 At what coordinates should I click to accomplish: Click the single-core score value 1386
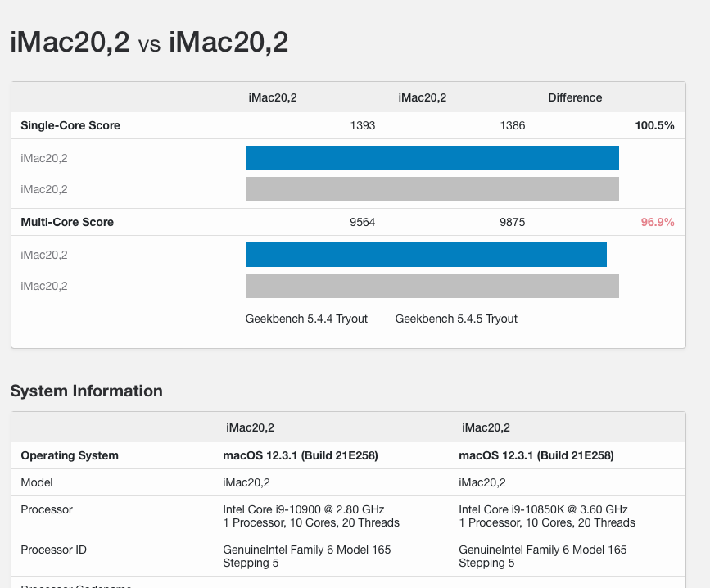(513, 125)
